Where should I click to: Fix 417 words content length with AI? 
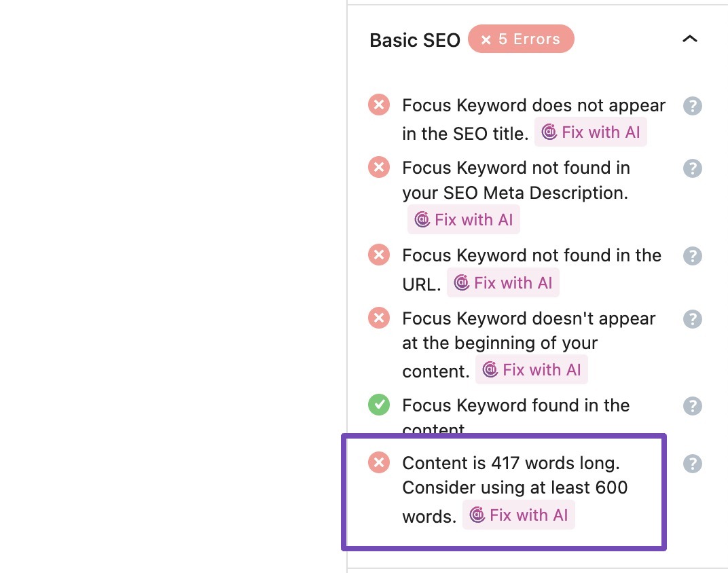519,515
